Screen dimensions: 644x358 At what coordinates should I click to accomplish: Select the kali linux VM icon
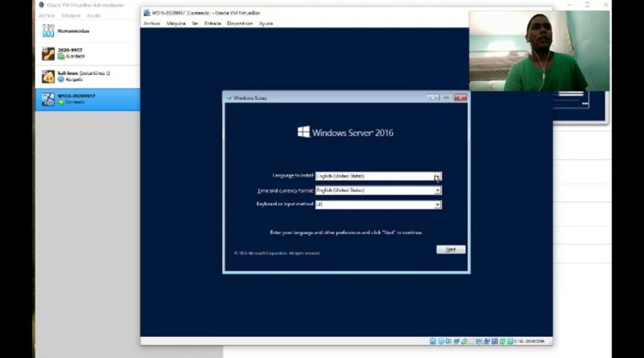[48, 76]
